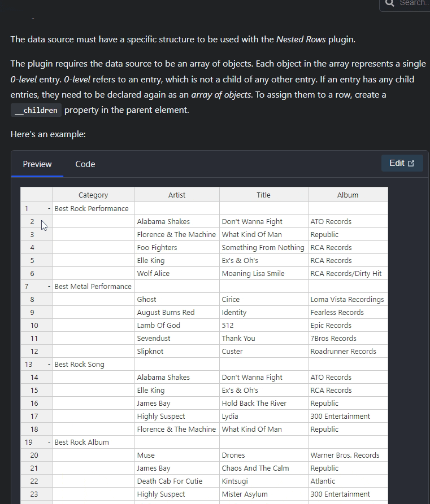Click the Loma Vista Recordings cell
Screen dimensions: 430x504
(x=348, y=299)
